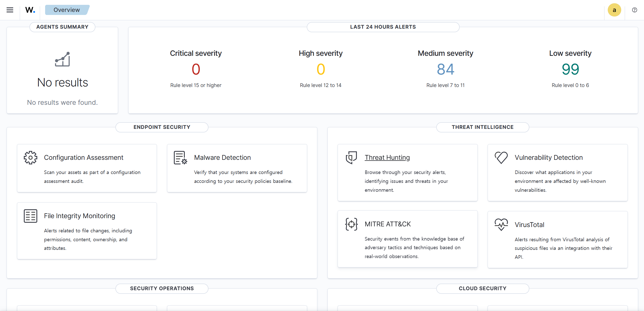Open the hamburger navigation menu

click(x=10, y=10)
